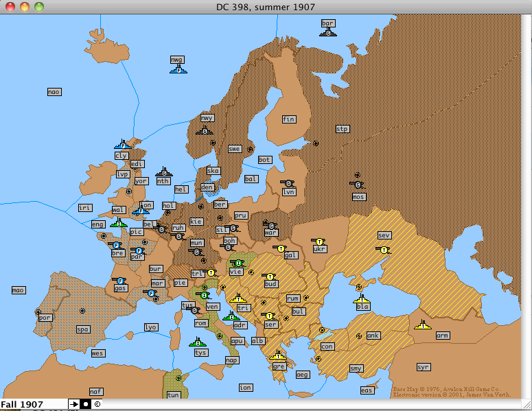
Task: Click the 'syr' Syria label
Action: tap(424, 367)
